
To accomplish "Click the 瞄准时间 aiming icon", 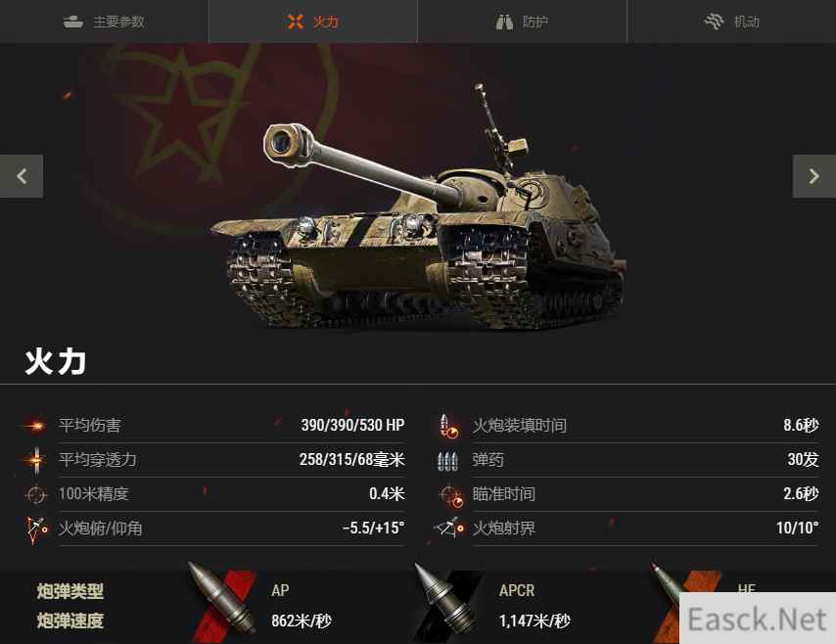I will pyautogui.click(x=451, y=495).
